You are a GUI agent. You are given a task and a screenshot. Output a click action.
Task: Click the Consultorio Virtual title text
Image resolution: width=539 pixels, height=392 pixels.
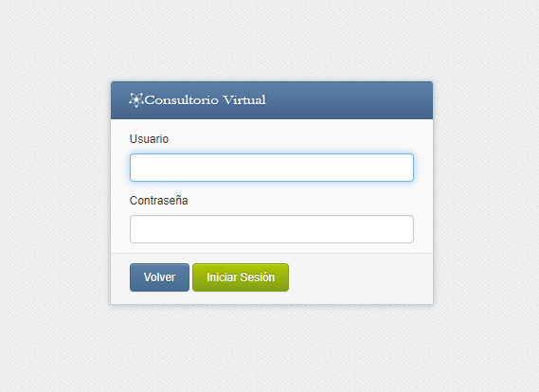[206, 100]
